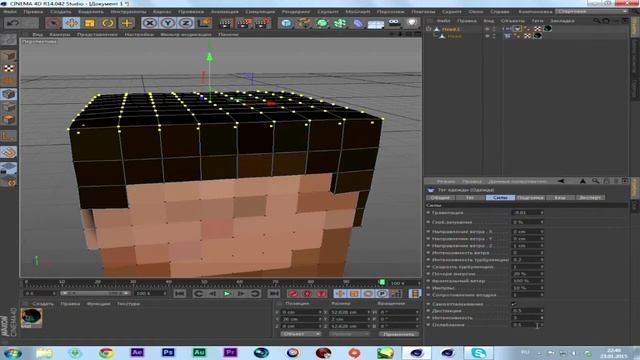Open the coordinate system tool icon

click(204, 23)
